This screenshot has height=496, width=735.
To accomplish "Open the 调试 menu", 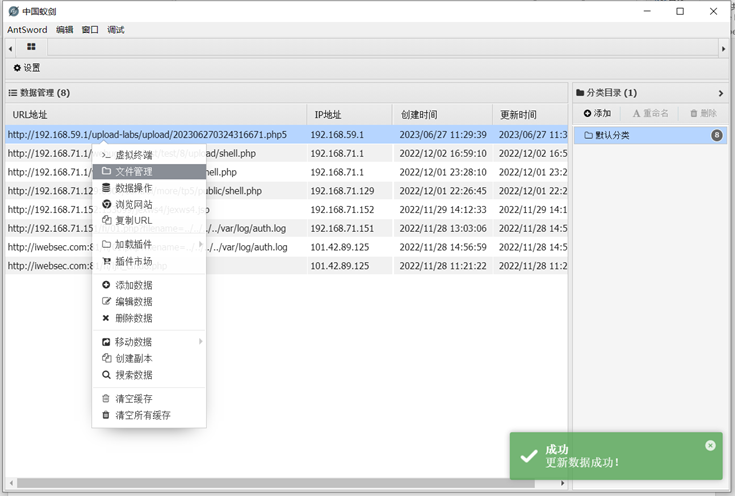I will (x=115, y=30).
